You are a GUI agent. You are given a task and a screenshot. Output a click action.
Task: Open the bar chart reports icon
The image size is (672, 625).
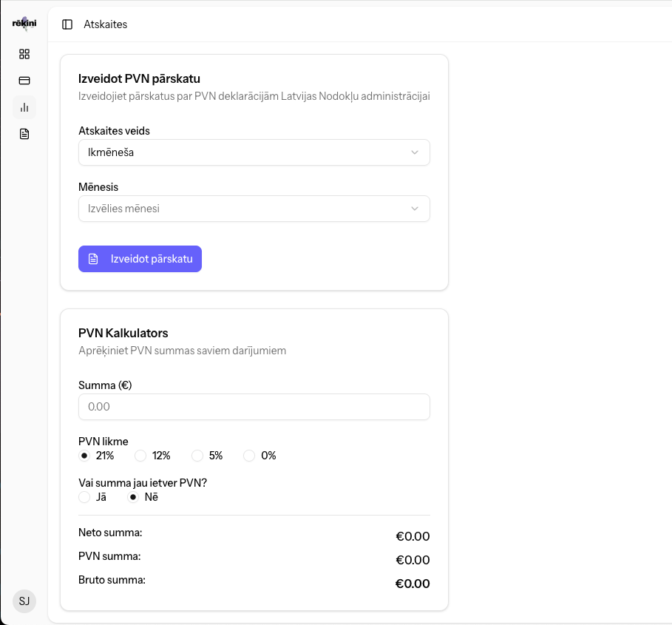[x=24, y=107]
